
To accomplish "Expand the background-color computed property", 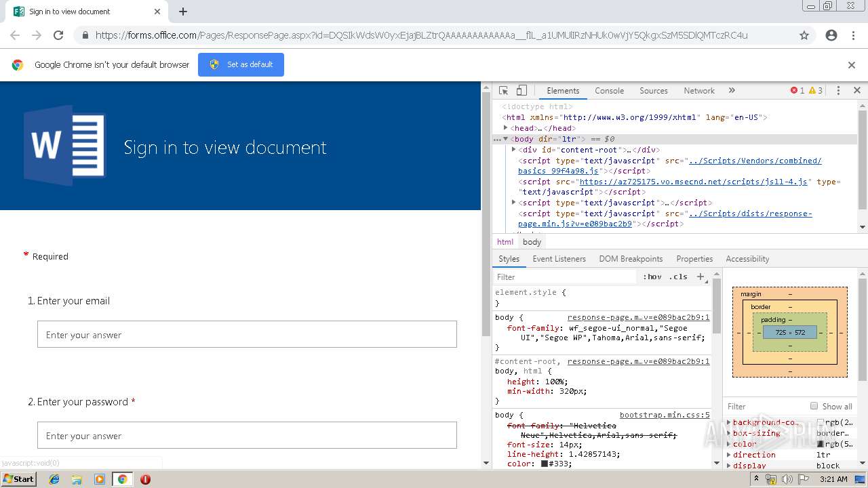I will coord(729,422).
